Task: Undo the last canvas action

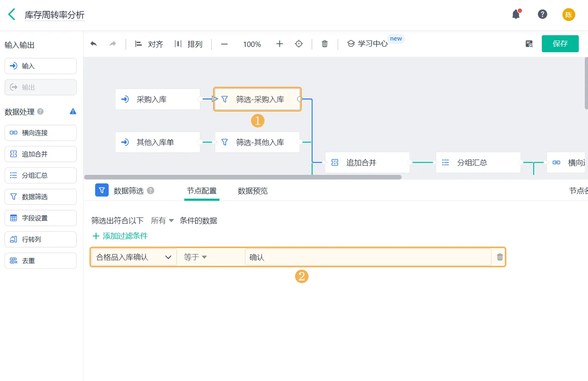Action: point(94,44)
